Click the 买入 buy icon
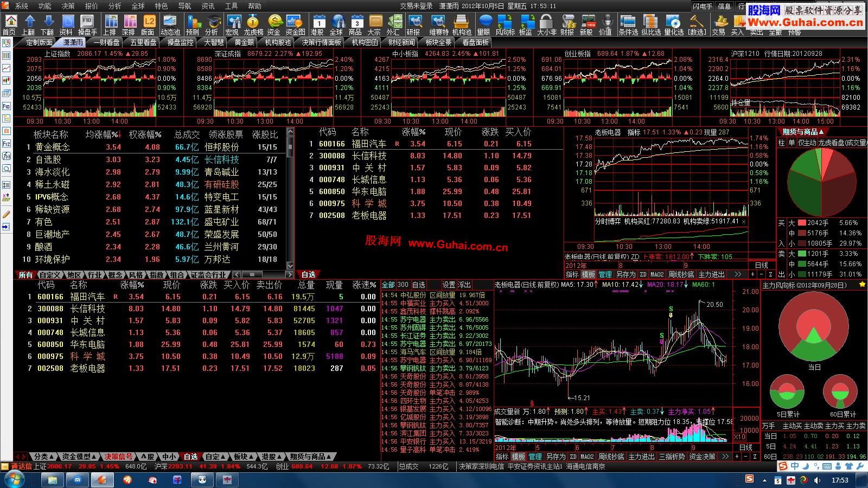 737,25
